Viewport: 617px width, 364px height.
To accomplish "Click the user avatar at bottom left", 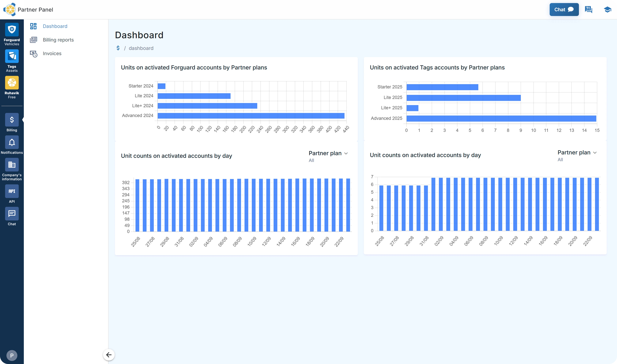I will pos(12,355).
